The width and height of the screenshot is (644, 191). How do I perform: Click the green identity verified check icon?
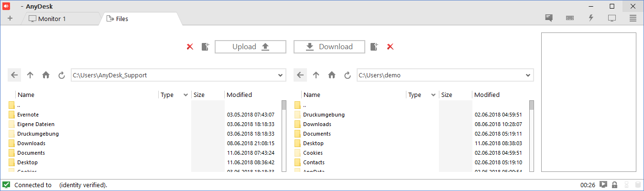click(6, 185)
